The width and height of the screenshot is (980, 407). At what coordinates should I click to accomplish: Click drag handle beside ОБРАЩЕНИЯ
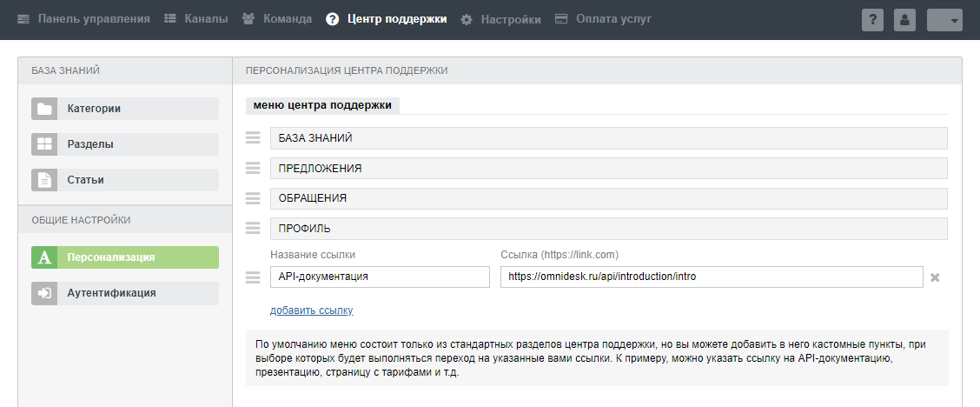tap(253, 198)
